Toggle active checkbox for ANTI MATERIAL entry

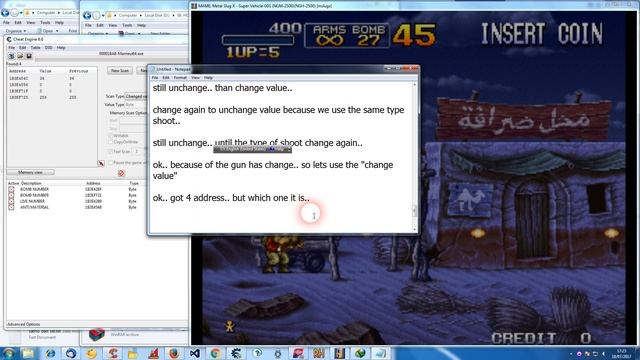(11, 207)
